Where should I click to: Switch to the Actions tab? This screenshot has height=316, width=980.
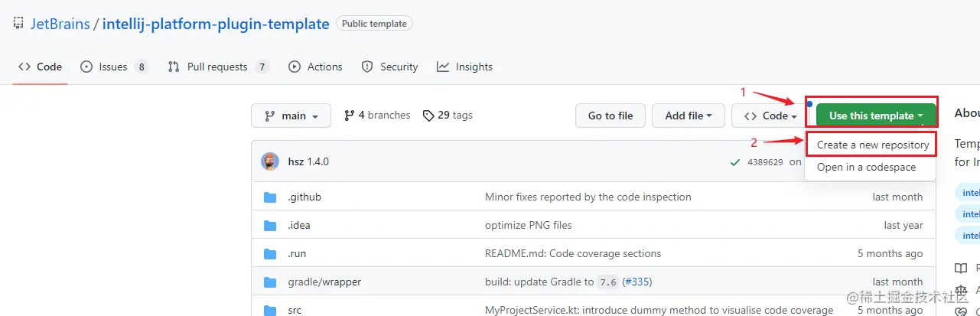(315, 67)
